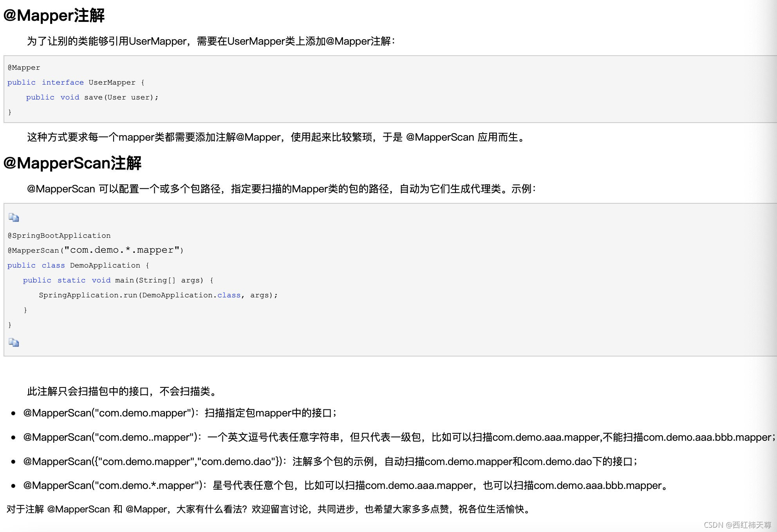Screen dimensions: 777x532
Task: Click 'SpringApplication.run(DemoApplication.class, args);' line
Action: 158,295
